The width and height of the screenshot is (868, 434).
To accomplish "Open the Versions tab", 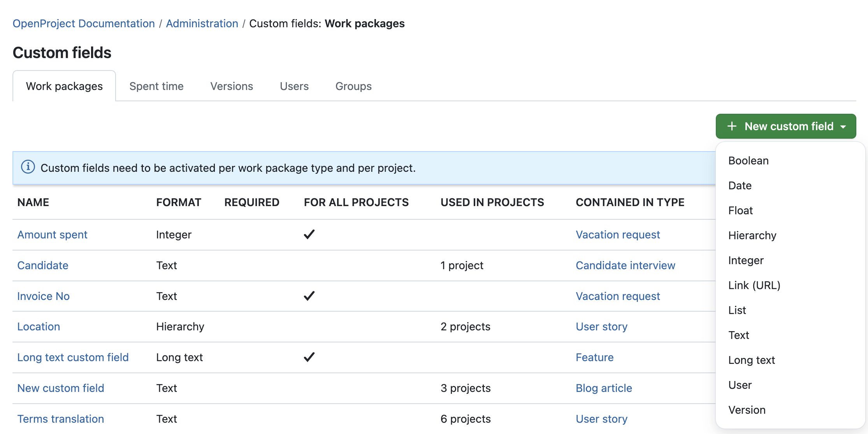I will pyautogui.click(x=231, y=86).
